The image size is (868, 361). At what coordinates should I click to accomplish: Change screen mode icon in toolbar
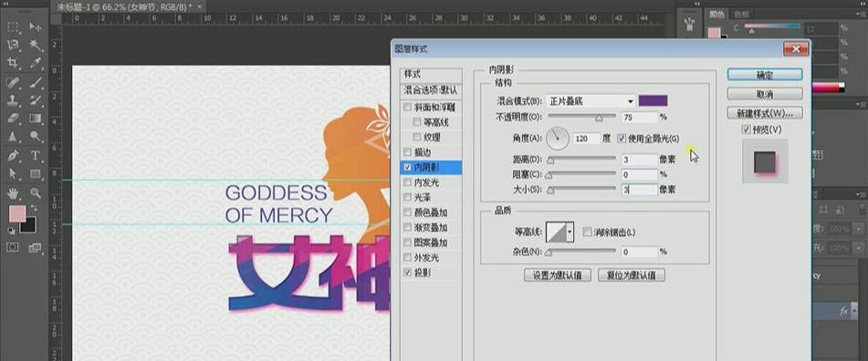click(x=35, y=248)
